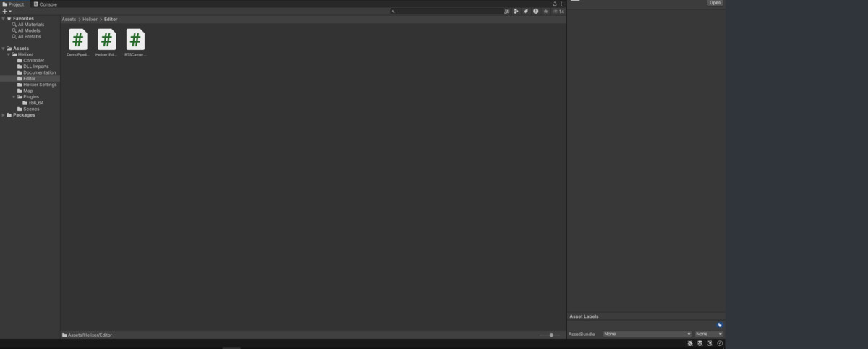Open the search-in-scope window icon
This screenshot has width=868, height=349.
[507, 12]
